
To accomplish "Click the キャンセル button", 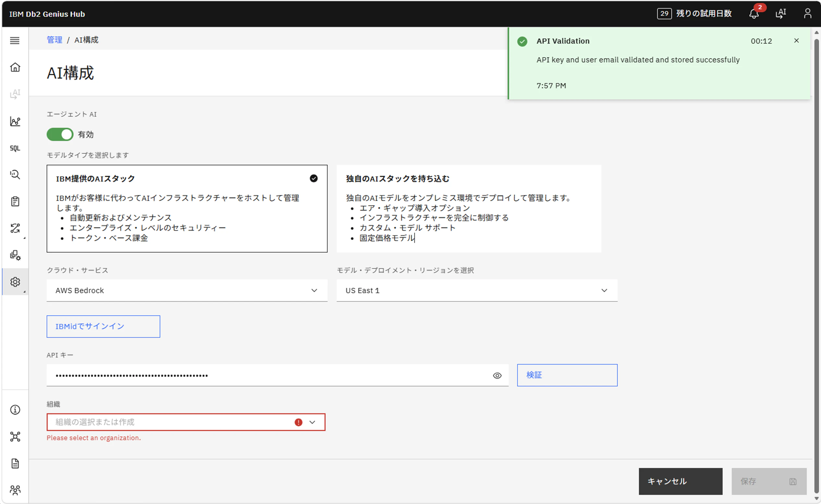I will 680,481.
